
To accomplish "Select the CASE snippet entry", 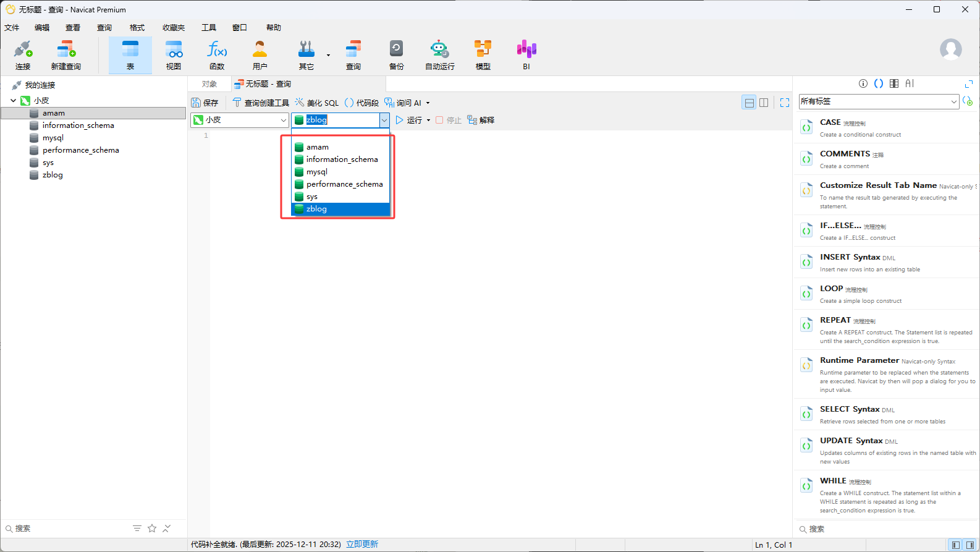I will point(886,127).
